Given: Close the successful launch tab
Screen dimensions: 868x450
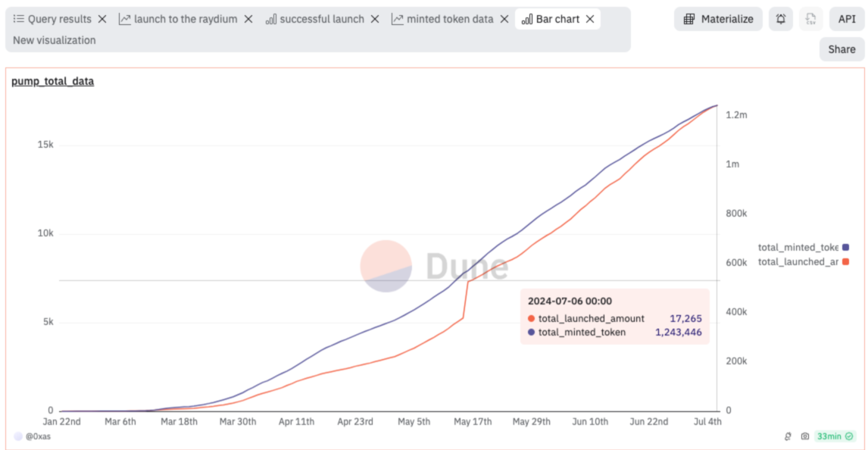Looking at the screenshot, I should pyautogui.click(x=375, y=19).
